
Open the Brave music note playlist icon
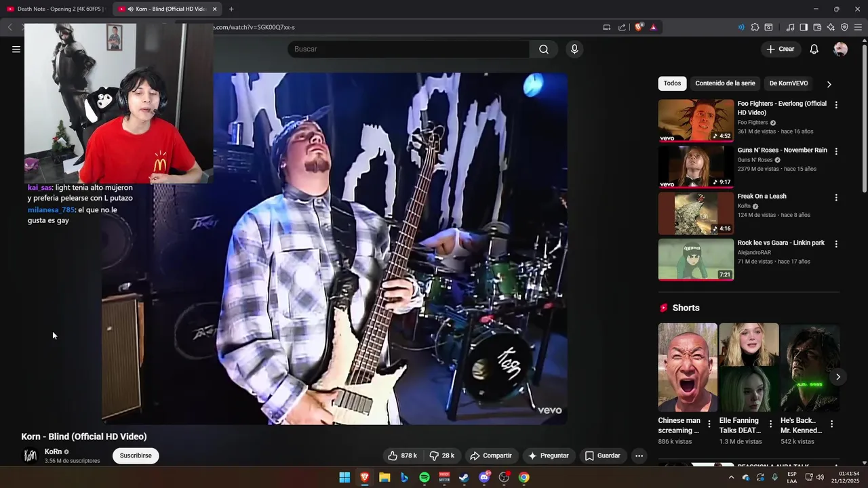(790, 27)
